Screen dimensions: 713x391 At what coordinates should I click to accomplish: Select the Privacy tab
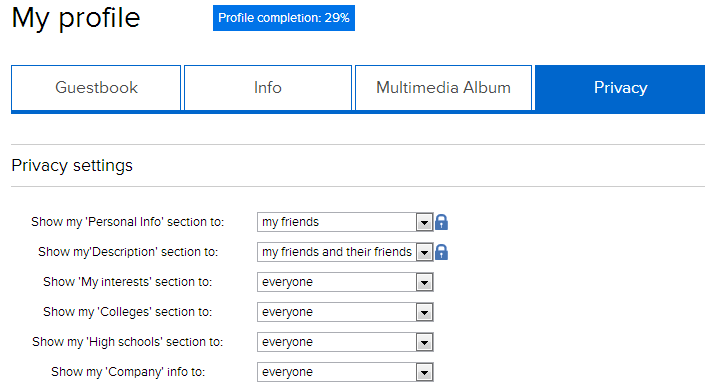[620, 89]
